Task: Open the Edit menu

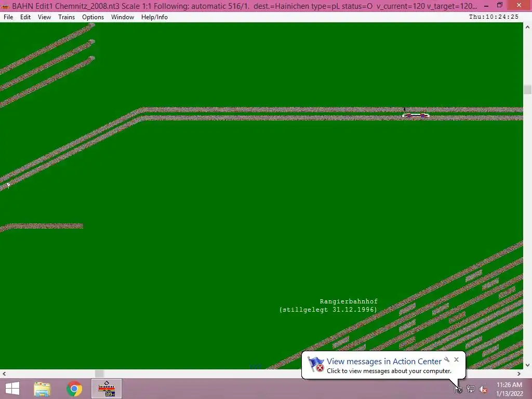Action: 25,17
